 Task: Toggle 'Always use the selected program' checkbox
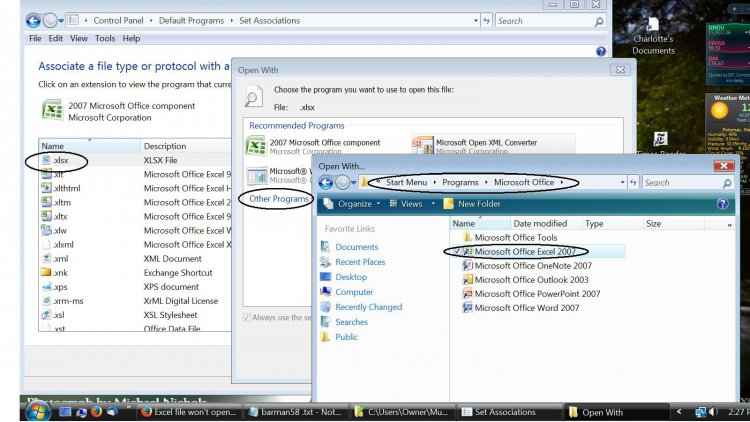(x=247, y=317)
